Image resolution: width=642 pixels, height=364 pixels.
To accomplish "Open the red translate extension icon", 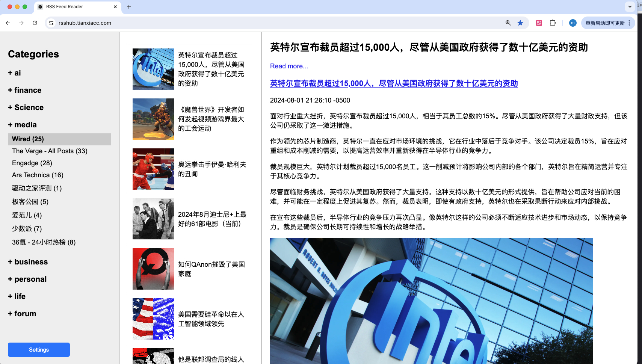I will point(539,23).
